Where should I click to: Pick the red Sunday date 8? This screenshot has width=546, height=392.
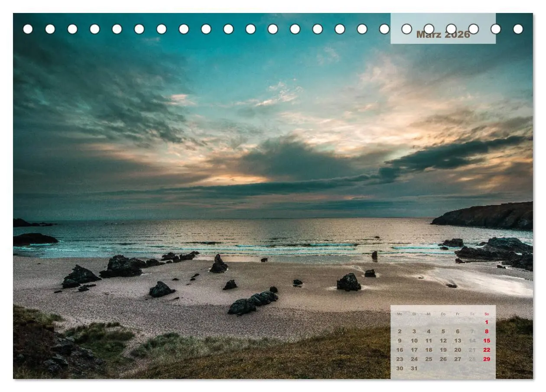click(x=487, y=331)
